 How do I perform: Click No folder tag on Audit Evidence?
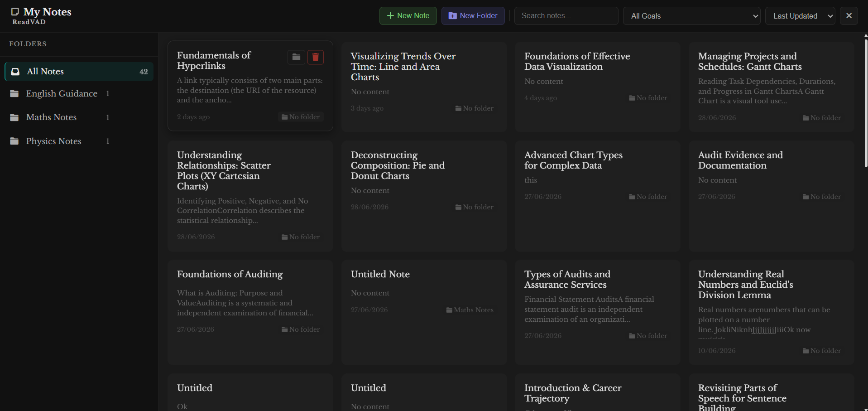click(x=822, y=197)
